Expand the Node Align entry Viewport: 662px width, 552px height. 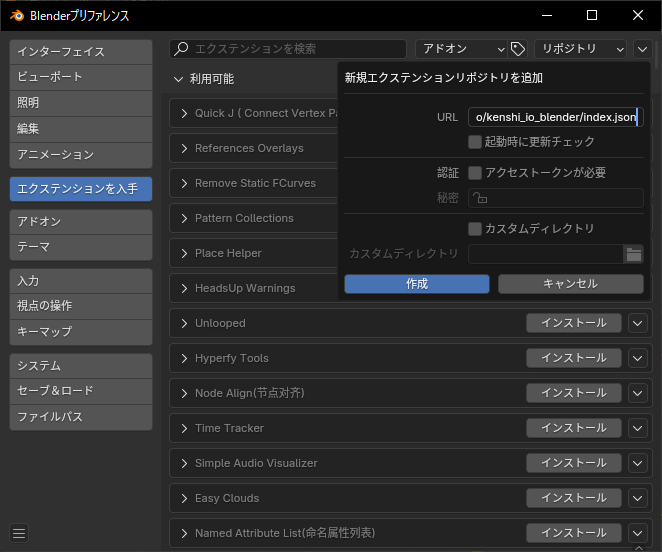point(184,394)
